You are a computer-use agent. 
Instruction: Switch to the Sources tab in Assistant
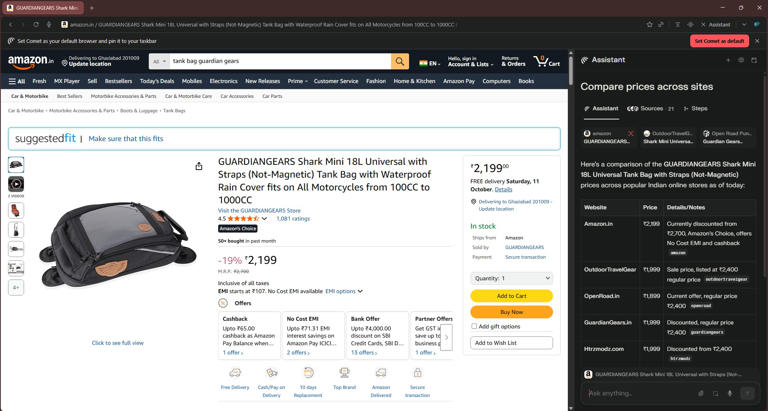coord(651,108)
